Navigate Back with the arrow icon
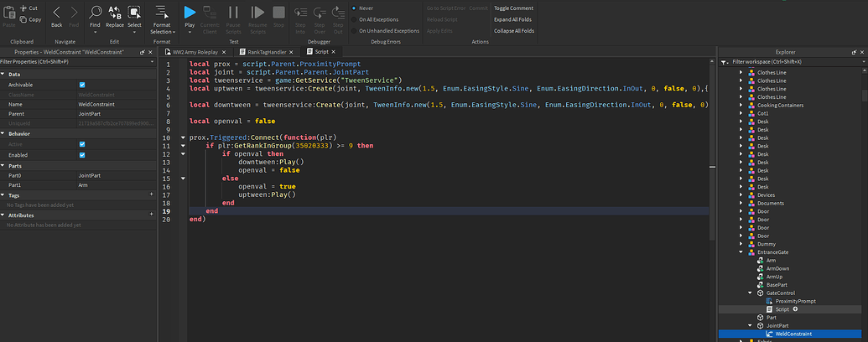 click(x=56, y=13)
